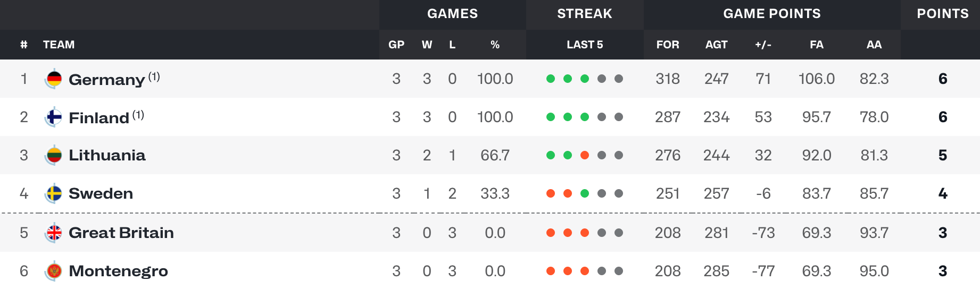Open the Lithuania team page
Image resolution: width=980 pixels, height=289 pixels.
pyautogui.click(x=107, y=155)
